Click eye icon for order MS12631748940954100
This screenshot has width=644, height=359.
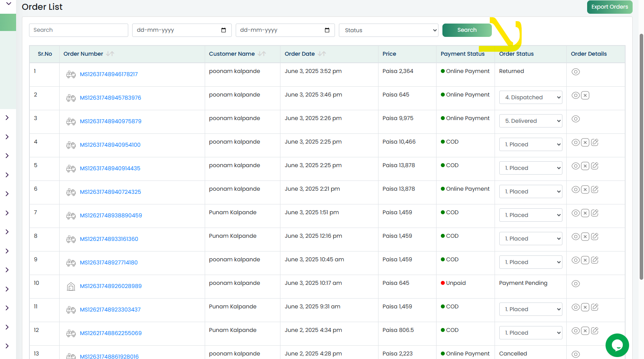pos(575,142)
